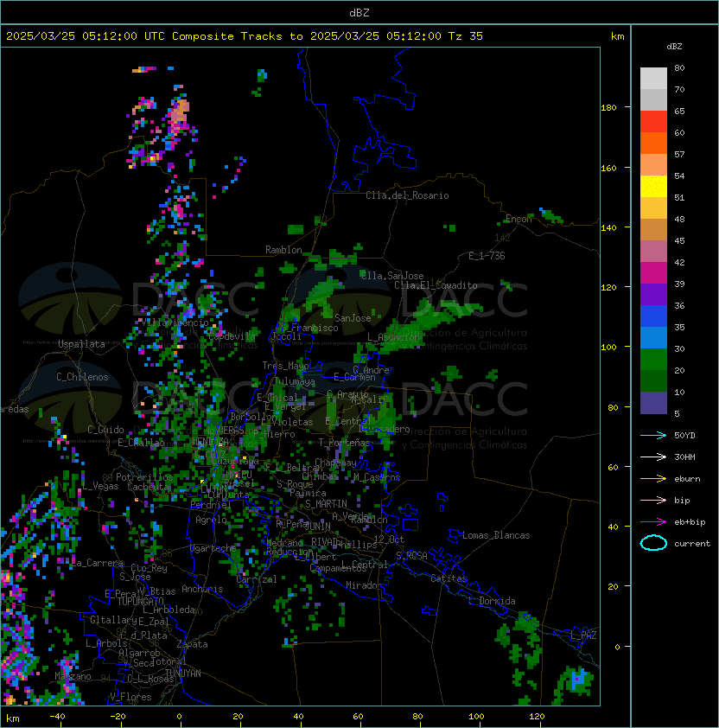Click the 'Tulumaya' place label
Viewport: 719px width, 728px height.
tap(295, 381)
